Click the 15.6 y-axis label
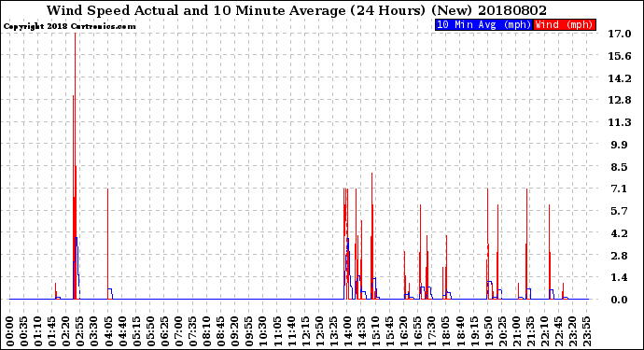This screenshot has height=350, width=644. click(x=620, y=56)
